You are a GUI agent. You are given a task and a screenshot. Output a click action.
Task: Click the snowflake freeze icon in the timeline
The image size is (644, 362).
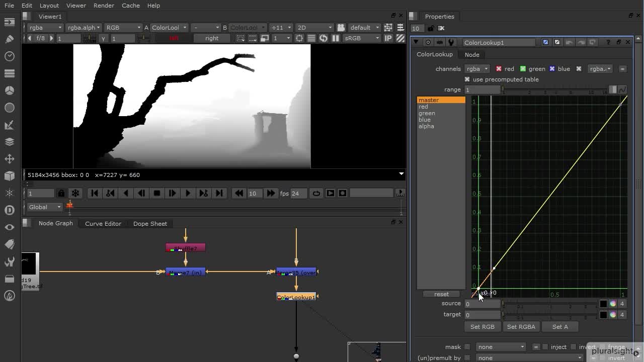(75, 193)
